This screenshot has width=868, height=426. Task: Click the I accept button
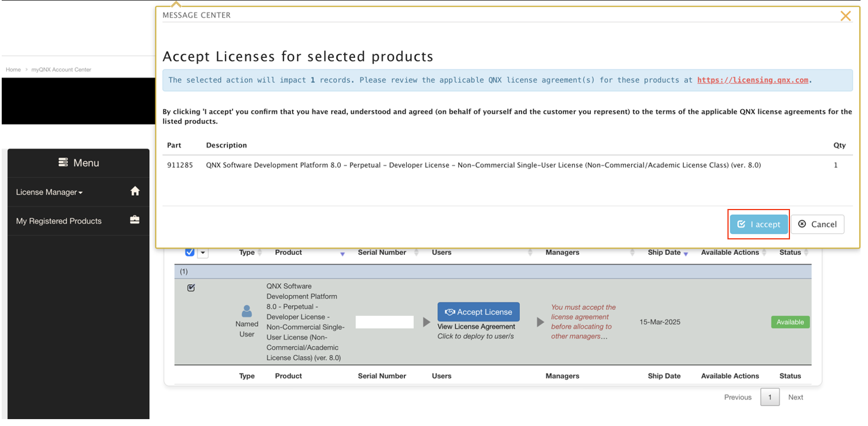tap(759, 224)
